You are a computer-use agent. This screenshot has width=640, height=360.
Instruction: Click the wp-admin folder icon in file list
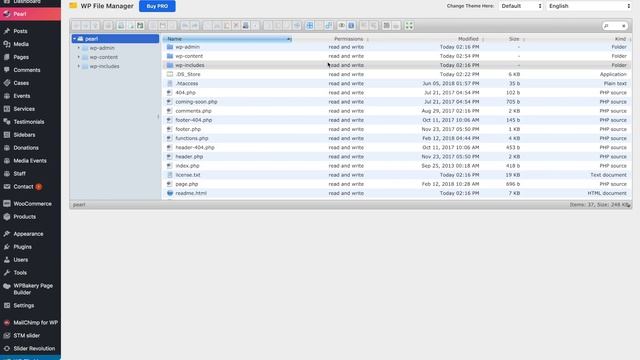tap(170, 47)
